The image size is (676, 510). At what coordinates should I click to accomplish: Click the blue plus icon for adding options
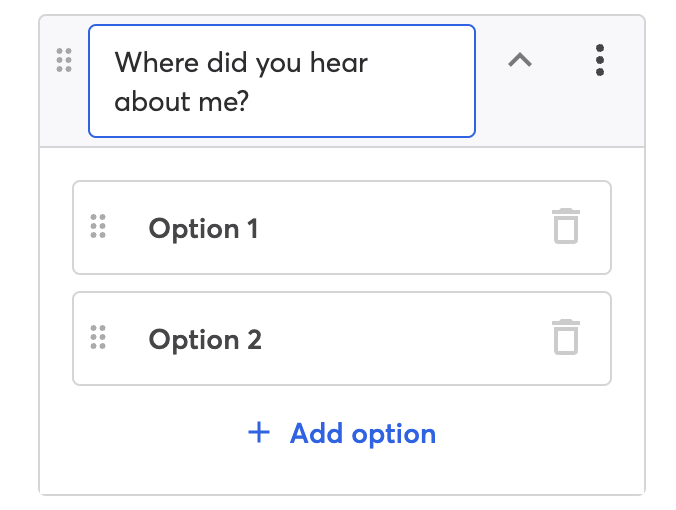click(259, 432)
